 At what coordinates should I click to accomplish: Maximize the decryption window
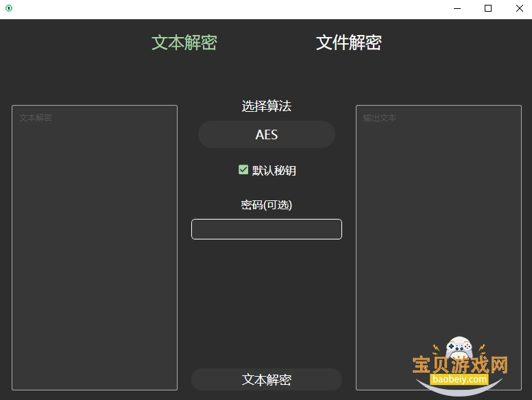[x=488, y=8]
